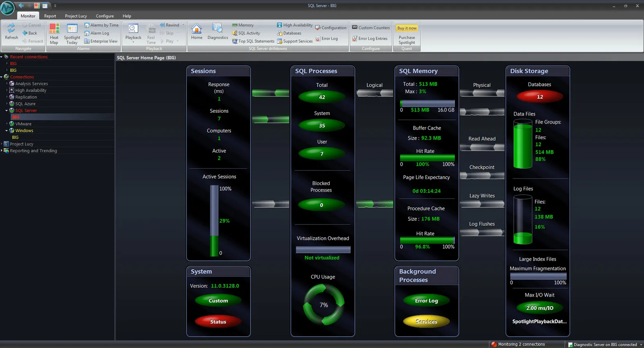Expand the Reporting and Trending node
This screenshot has height=348, width=644.
(x=2, y=151)
